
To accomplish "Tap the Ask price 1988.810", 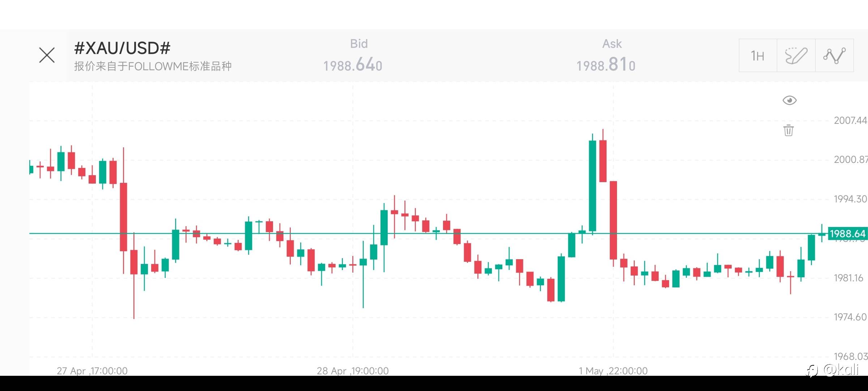I will click(x=606, y=65).
